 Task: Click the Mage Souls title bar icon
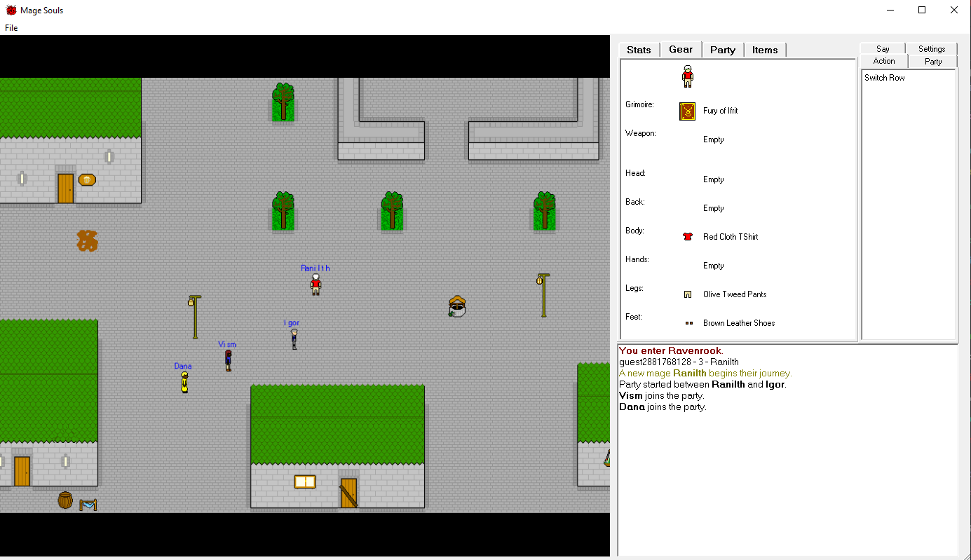point(11,10)
